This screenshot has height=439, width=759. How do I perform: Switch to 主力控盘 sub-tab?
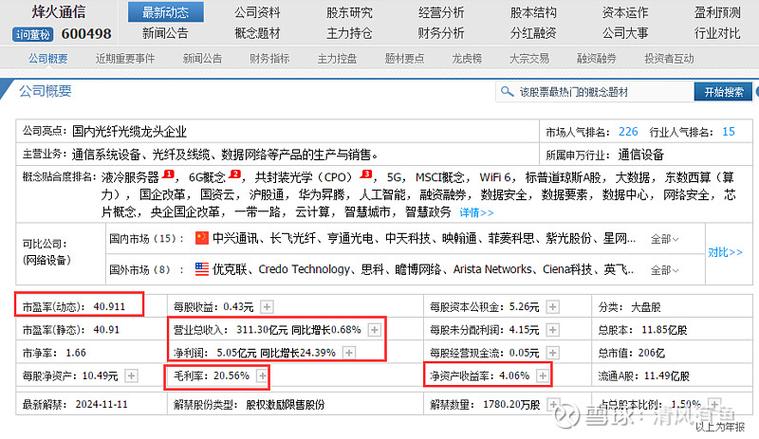[x=337, y=59]
